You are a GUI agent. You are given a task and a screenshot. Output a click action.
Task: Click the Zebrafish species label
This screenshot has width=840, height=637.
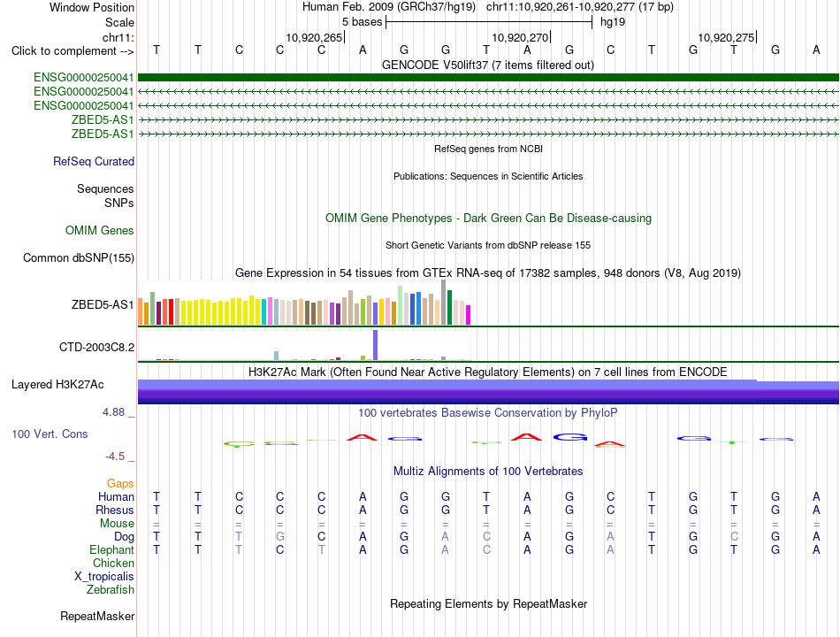[111, 590]
